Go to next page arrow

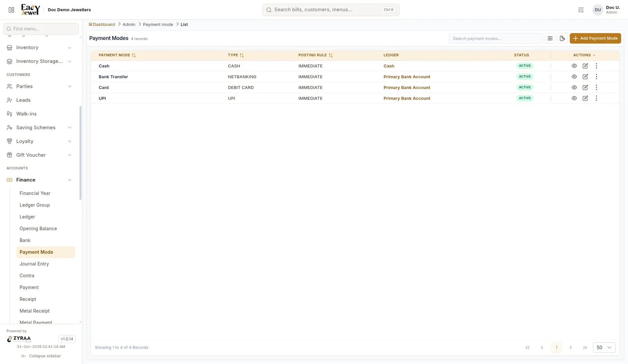tap(571, 348)
